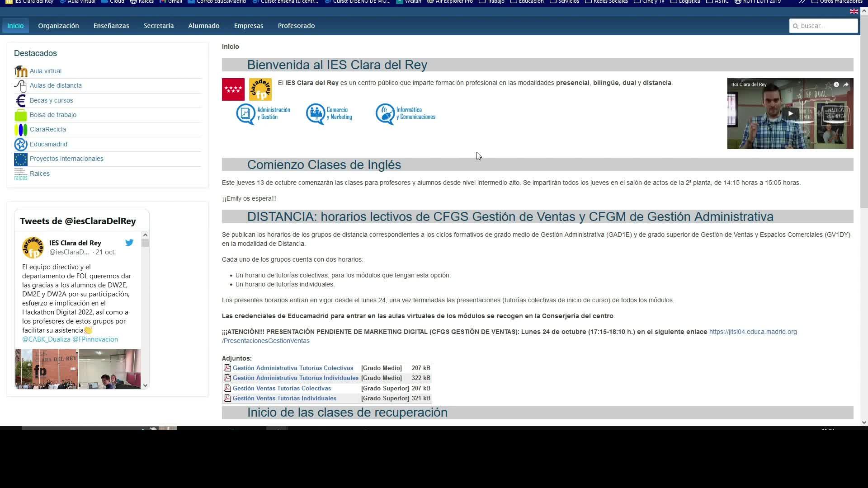This screenshot has height=488, width=868.
Task: Click the EU flag Proyectos internacionales icon
Action: click(21, 159)
